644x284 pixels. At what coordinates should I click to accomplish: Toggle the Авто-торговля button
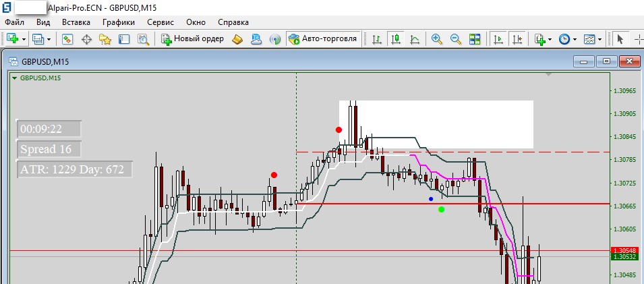(x=323, y=39)
